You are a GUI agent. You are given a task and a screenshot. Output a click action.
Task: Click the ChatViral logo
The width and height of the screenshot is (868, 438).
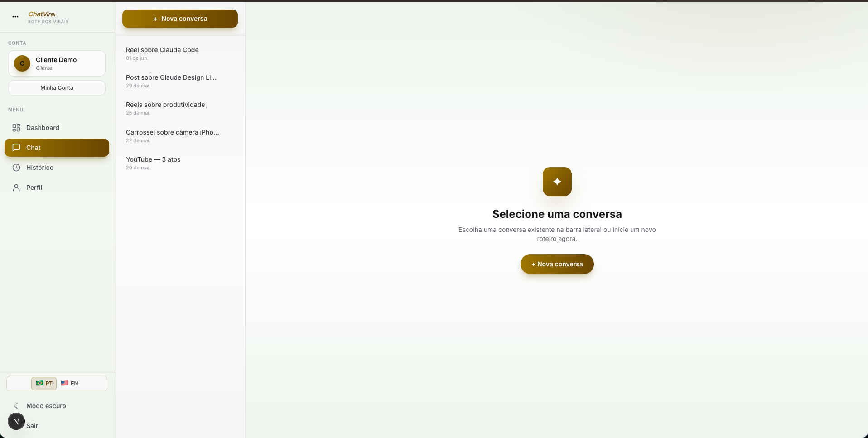[42, 14]
